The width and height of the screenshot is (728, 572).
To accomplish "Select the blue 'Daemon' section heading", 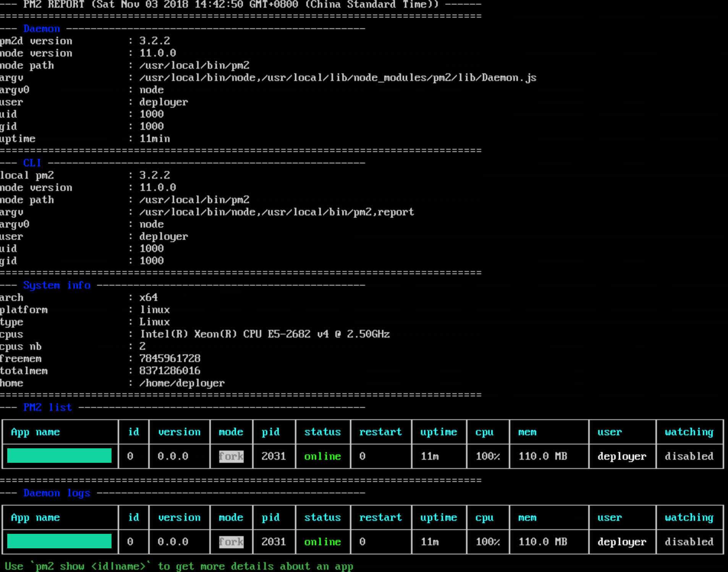I will (42, 29).
